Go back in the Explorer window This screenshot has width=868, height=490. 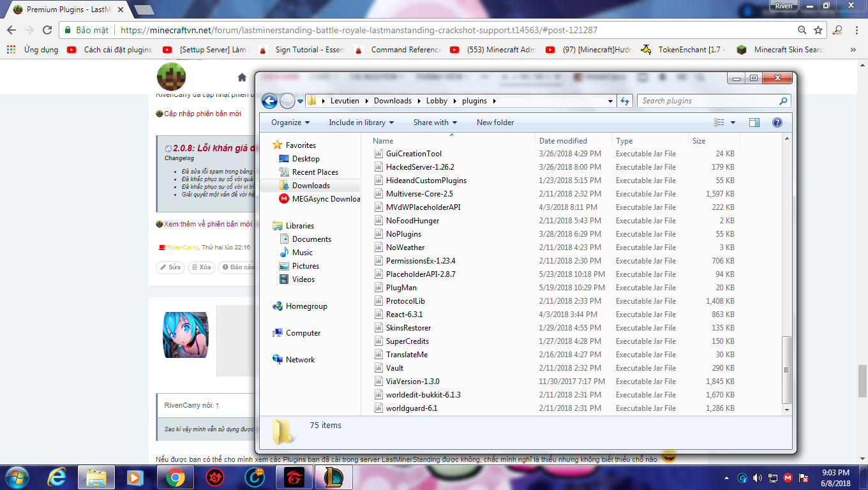[x=269, y=101]
